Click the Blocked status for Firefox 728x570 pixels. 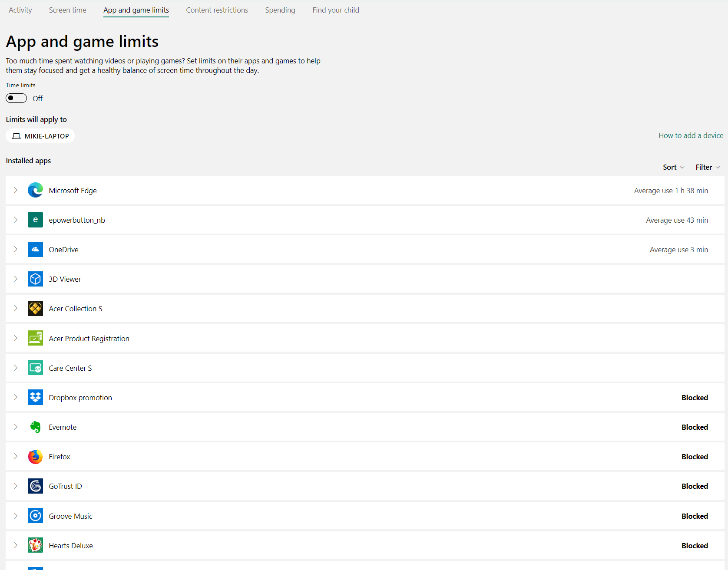point(695,457)
